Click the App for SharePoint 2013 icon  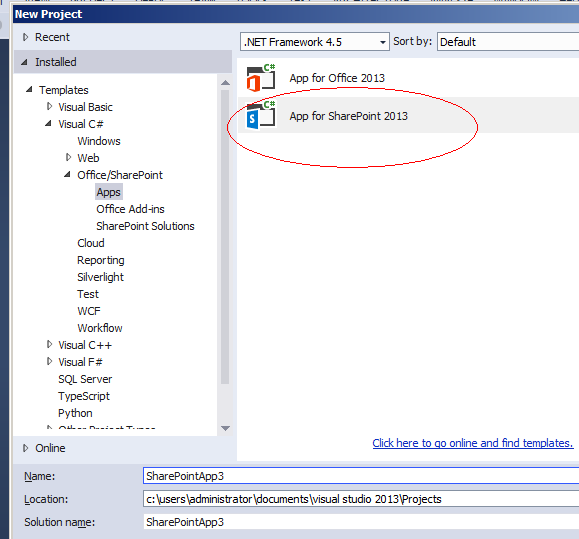261,115
